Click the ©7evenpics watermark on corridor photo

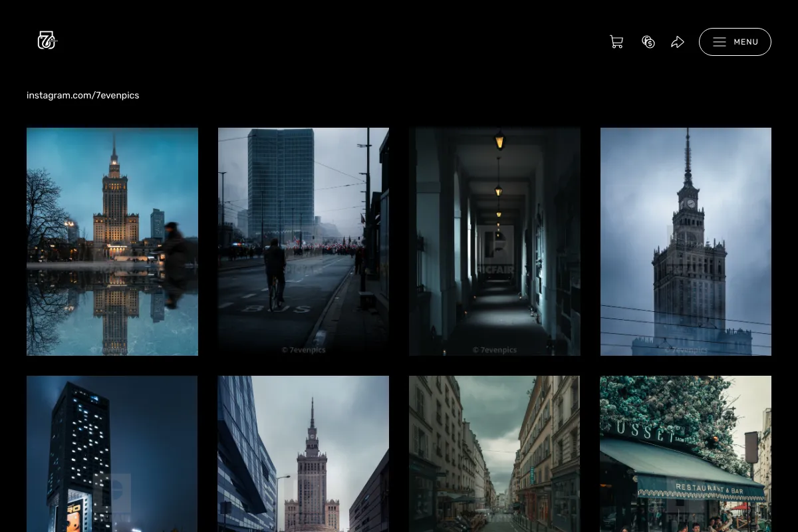pos(495,350)
